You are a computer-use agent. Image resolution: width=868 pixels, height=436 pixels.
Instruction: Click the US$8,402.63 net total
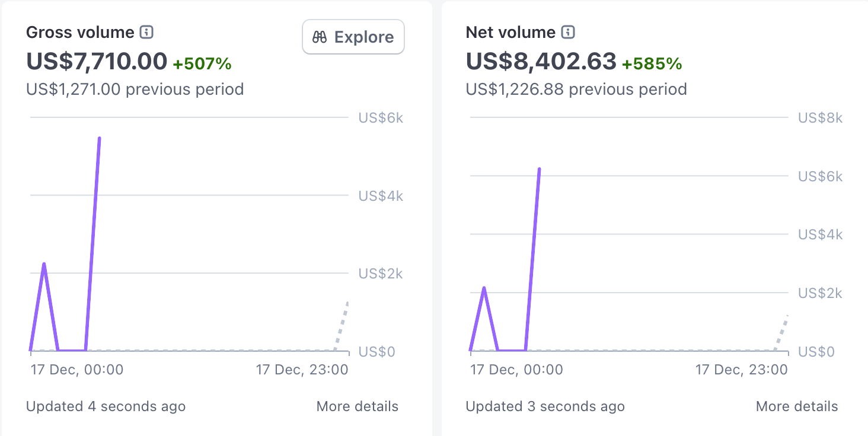pyautogui.click(x=541, y=61)
